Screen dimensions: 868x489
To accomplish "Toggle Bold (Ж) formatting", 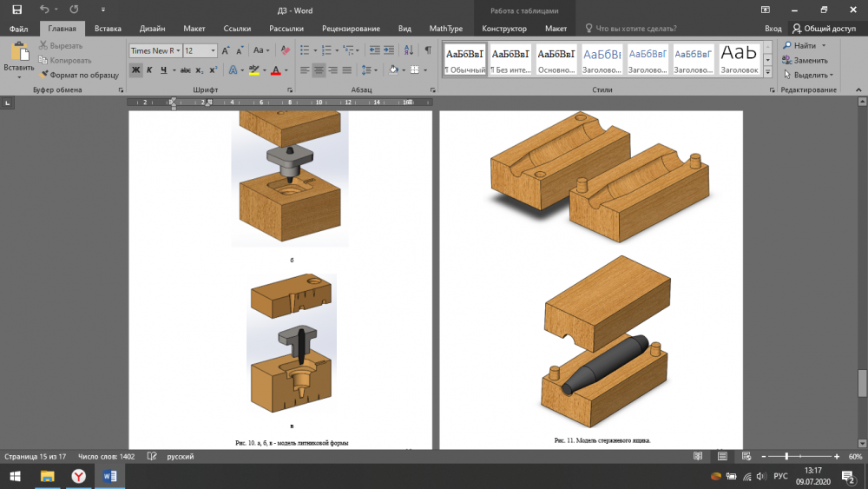I will click(x=136, y=70).
